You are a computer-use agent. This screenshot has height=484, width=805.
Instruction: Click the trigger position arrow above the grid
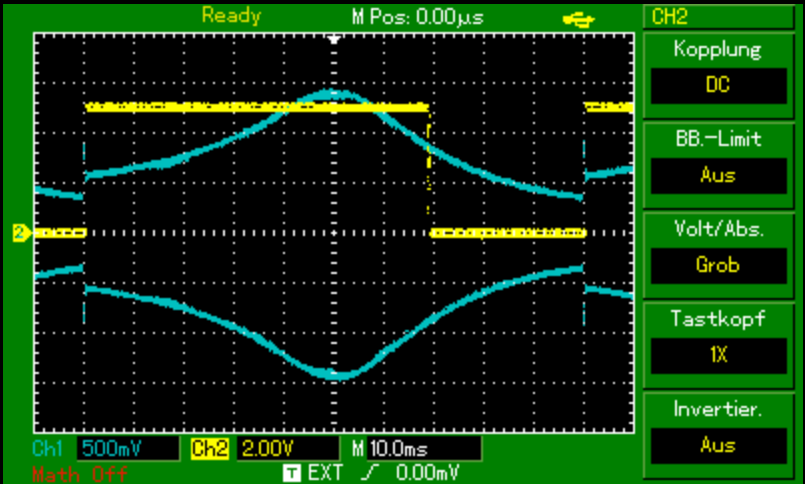336,38
